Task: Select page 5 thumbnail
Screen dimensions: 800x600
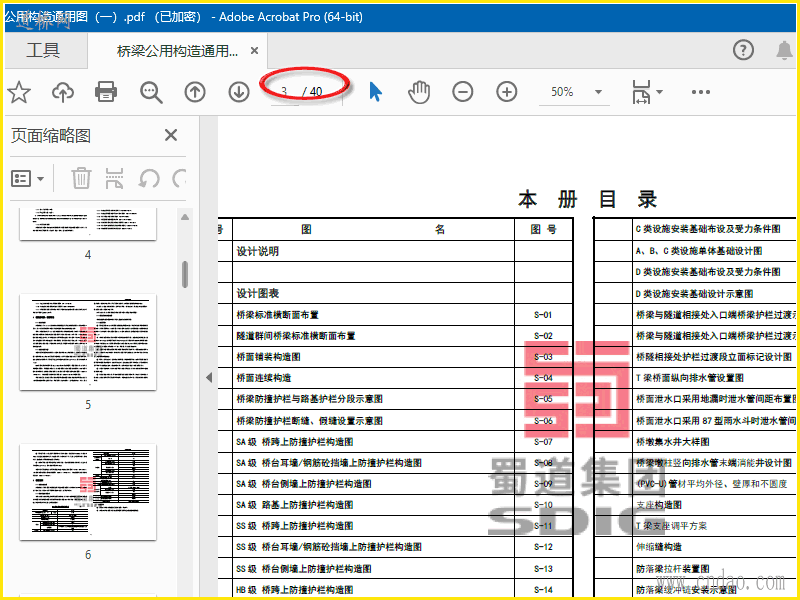Action: coord(88,342)
